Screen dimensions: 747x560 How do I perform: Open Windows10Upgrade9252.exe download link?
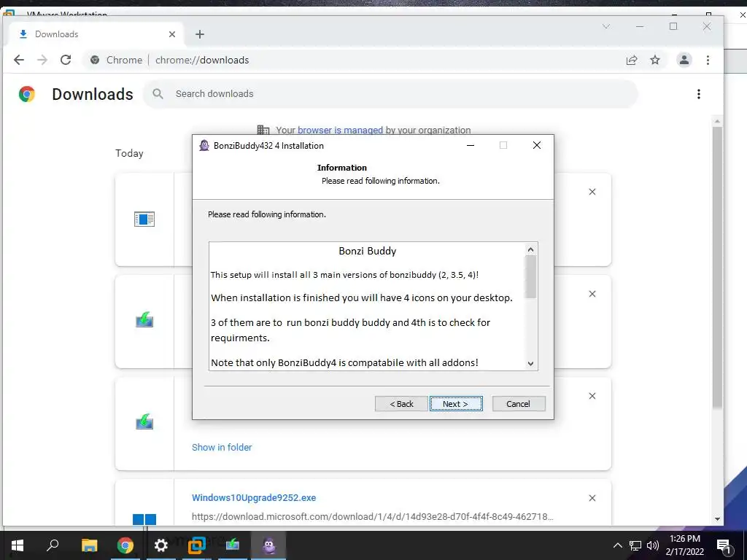click(254, 497)
